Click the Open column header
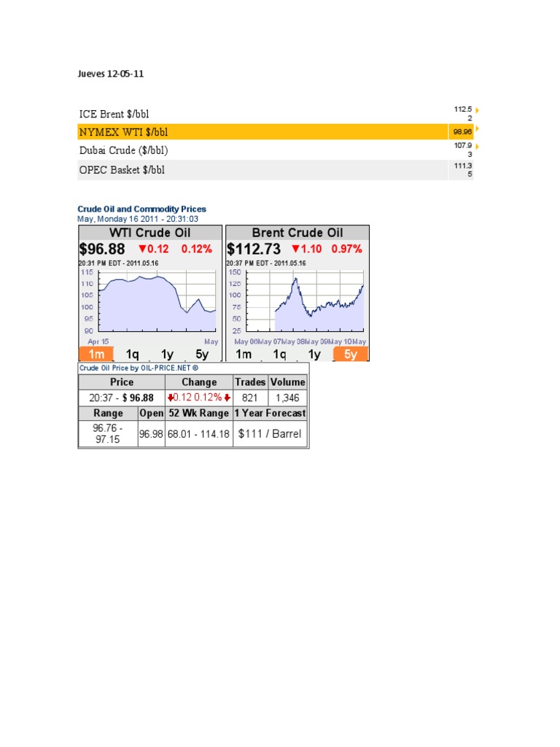This screenshot has width=560, height=747. [x=152, y=413]
